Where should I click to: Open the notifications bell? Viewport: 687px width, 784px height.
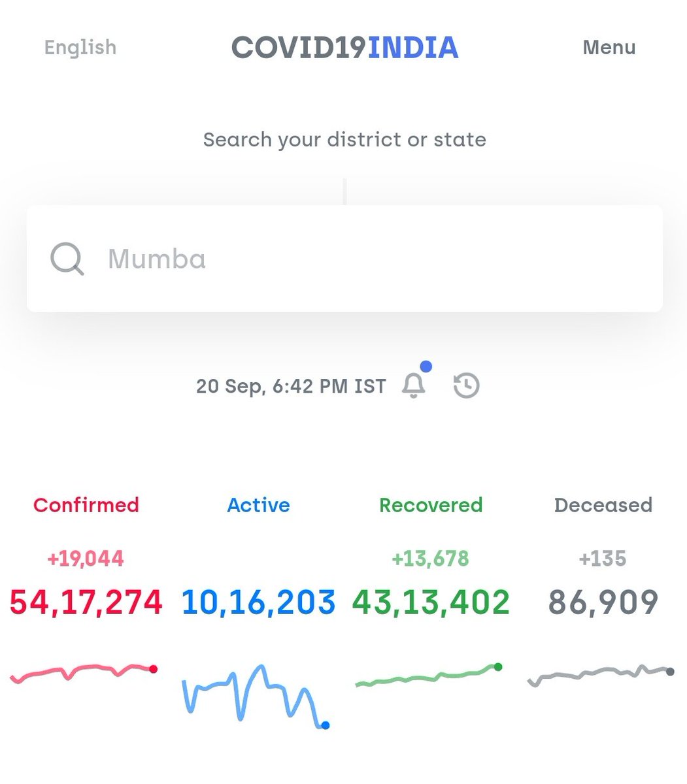414,386
